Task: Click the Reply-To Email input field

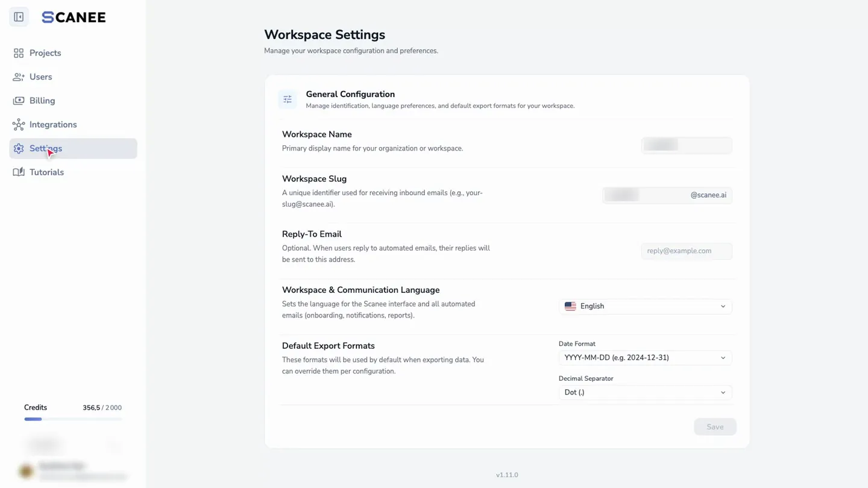Action: pyautogui.click(x=687, y=251)
